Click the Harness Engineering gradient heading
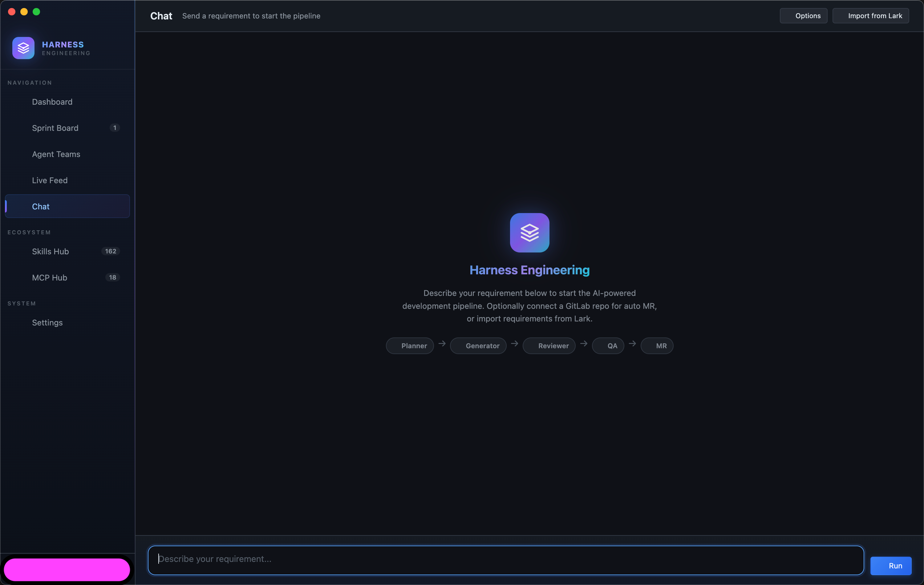The height and width of the screenshot is (585, 924). pyautogui.click(x=529, y=270)
